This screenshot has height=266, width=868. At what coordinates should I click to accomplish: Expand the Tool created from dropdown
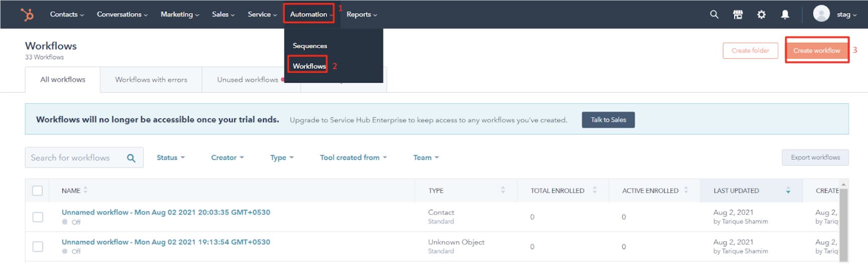[353, 158]
